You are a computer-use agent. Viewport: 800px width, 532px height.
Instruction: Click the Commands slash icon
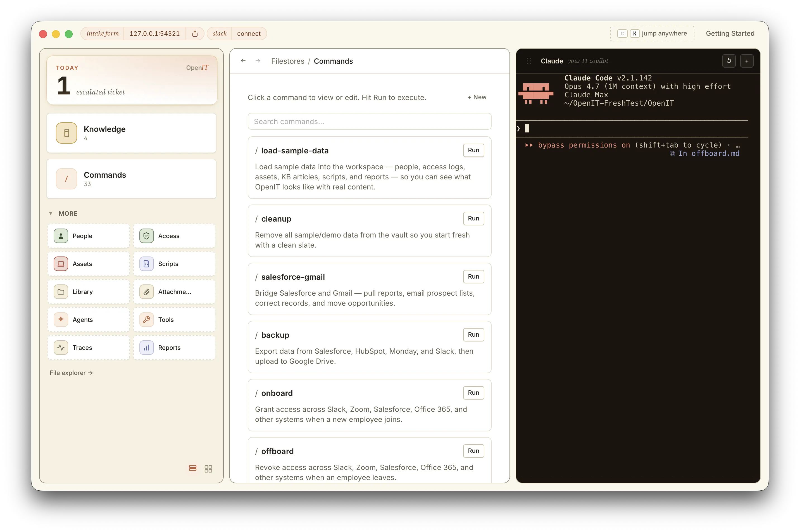66,179
